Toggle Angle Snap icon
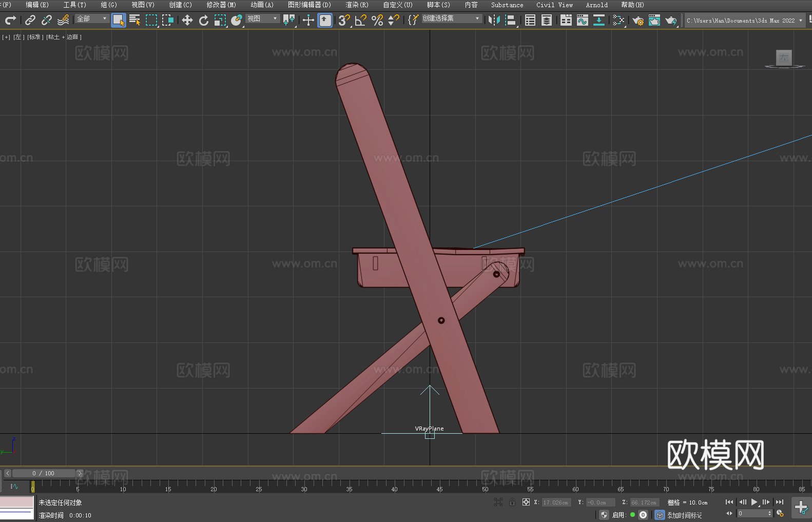Image resolution: width=812 pixels, height=522 pixels. [x=361, y=20]
